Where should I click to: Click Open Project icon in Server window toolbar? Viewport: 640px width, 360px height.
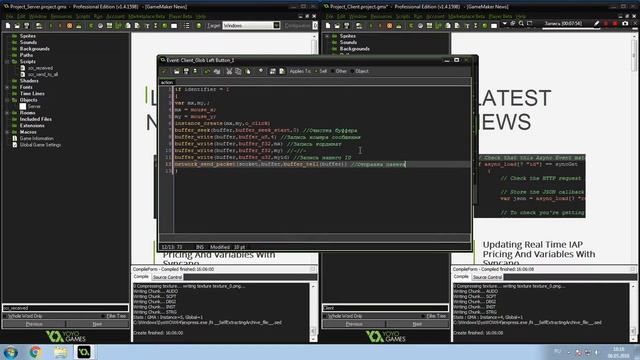(x=17, y=26)
